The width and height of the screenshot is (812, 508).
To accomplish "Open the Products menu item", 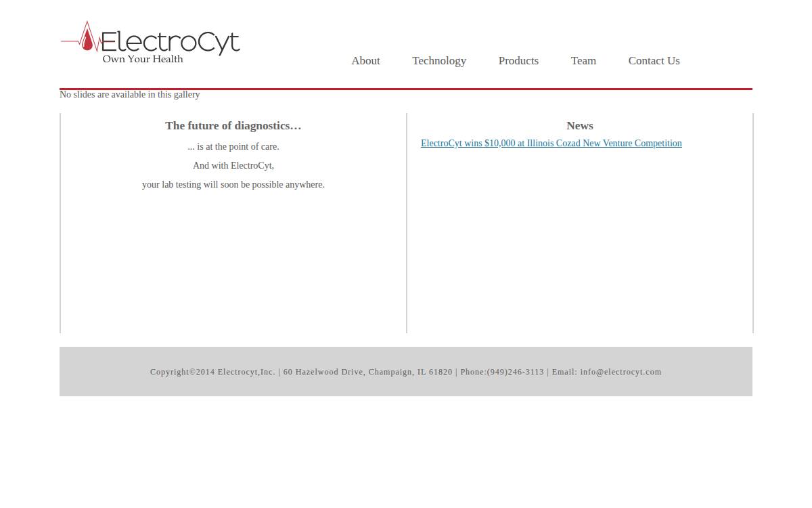I will tap(518, 61).
